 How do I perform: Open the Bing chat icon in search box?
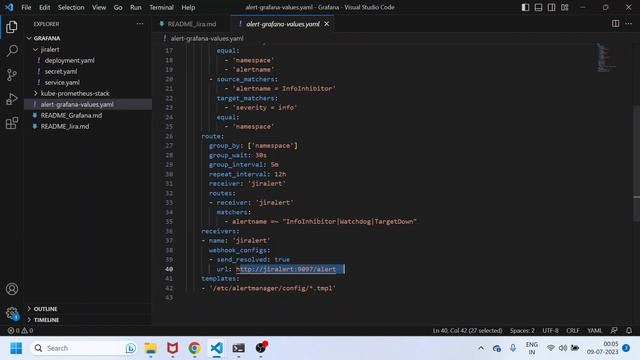click(x=131, y=348)
